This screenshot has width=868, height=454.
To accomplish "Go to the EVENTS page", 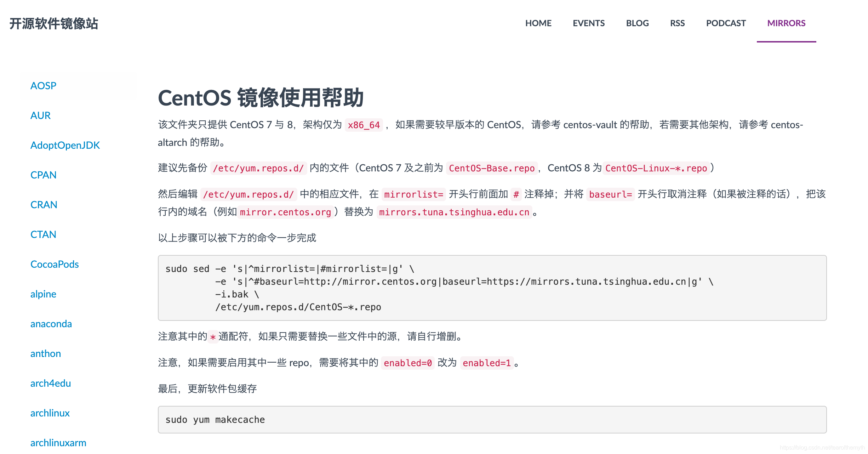I will coord(588,23).
